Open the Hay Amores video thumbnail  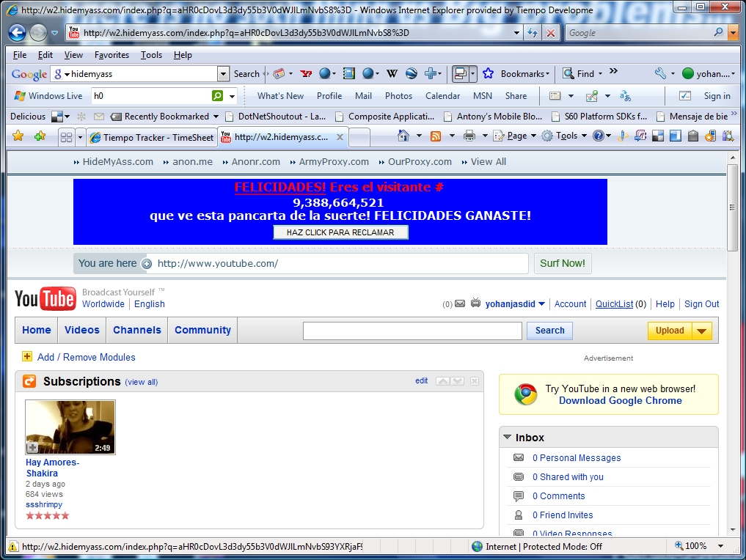pos(70,427)
